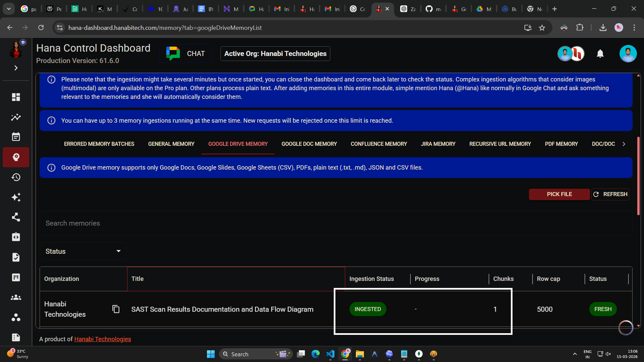Open the calendar icon in sidebar
This screenshot has height=362, width=644.
click(16, 137)
